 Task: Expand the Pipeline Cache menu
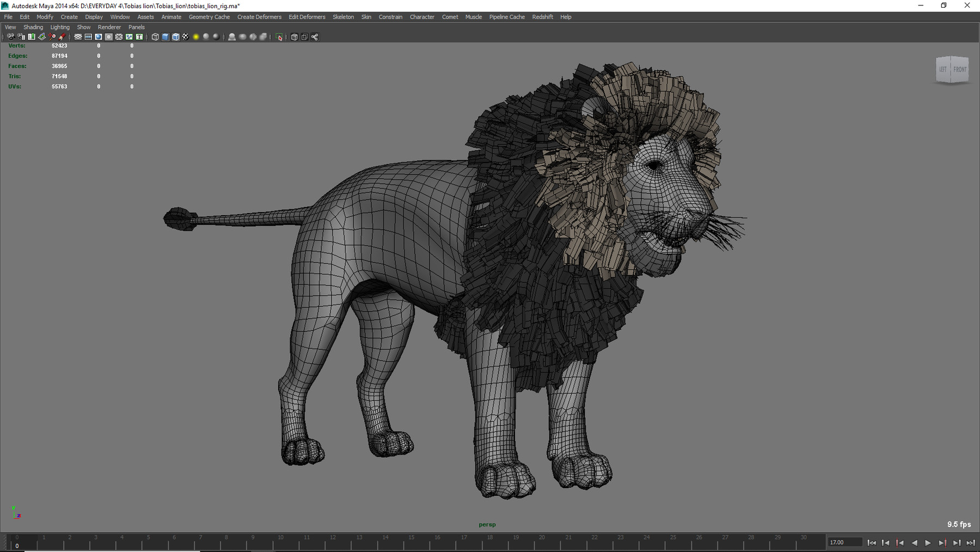point(507,17)
